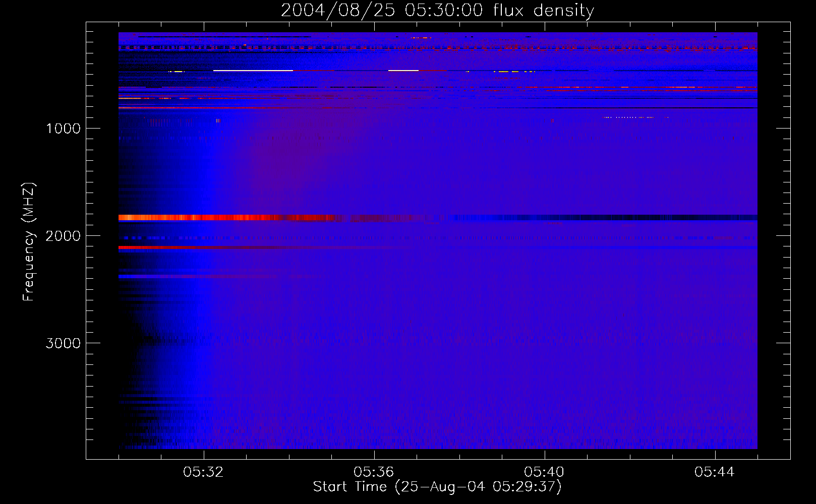This screenshot has height=504, width=816.
Task: Click the 05:36 time tick label
Action: tap(374, 472)
